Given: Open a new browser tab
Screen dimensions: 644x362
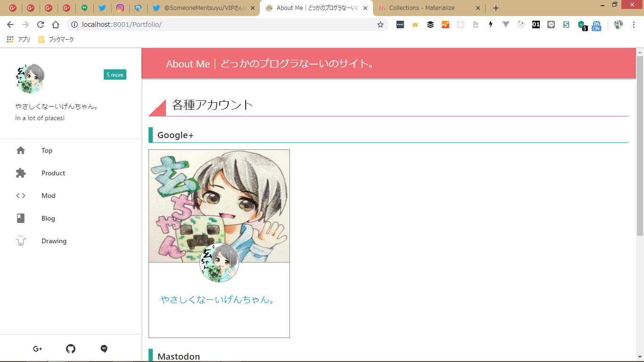Looking at the screenshot, I should [495, 8].
